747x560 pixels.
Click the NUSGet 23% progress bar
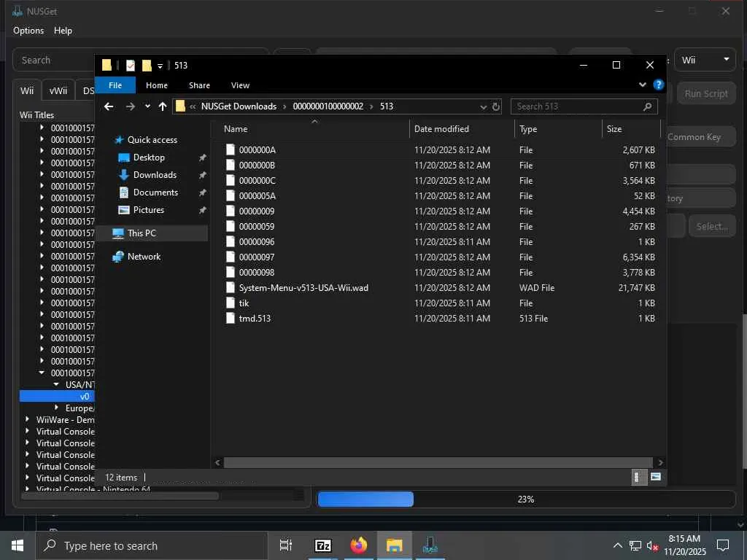coord(526,499)
